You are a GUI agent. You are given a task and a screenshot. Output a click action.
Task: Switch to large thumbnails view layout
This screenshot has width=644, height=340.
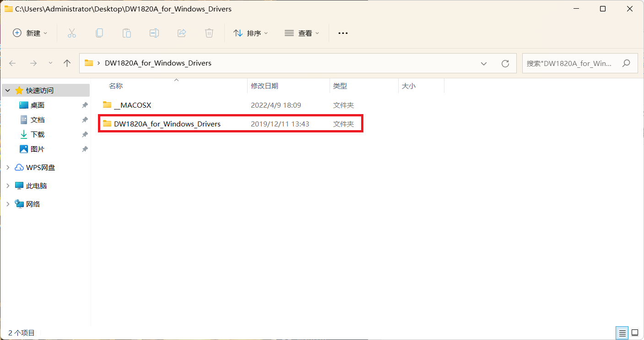(635, 333)
